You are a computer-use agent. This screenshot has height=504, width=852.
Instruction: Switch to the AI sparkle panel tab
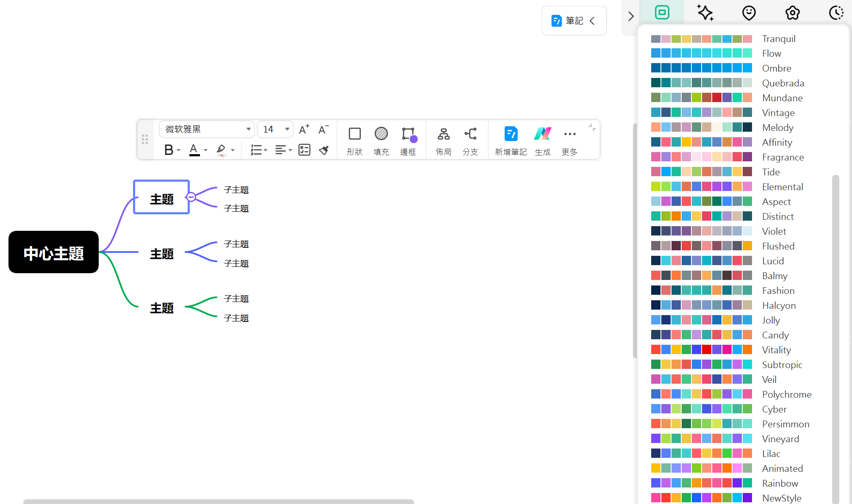coord(705,13)
